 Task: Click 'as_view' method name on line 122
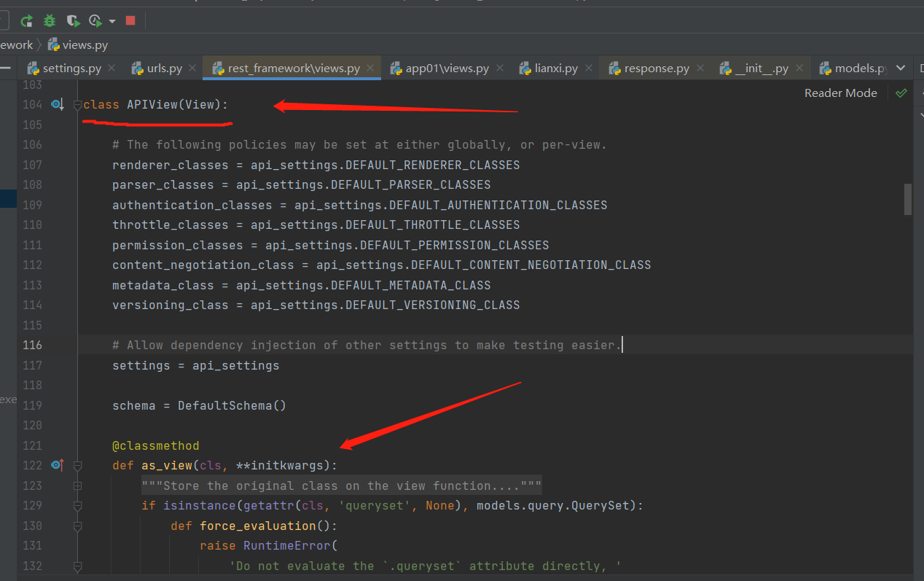(166, 465)
